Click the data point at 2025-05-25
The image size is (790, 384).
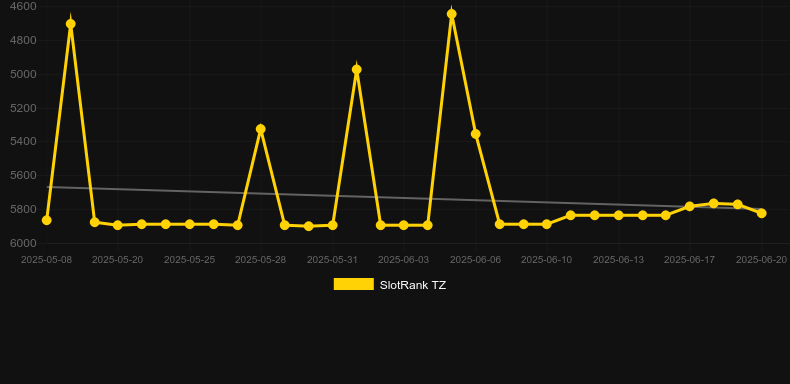189,224
